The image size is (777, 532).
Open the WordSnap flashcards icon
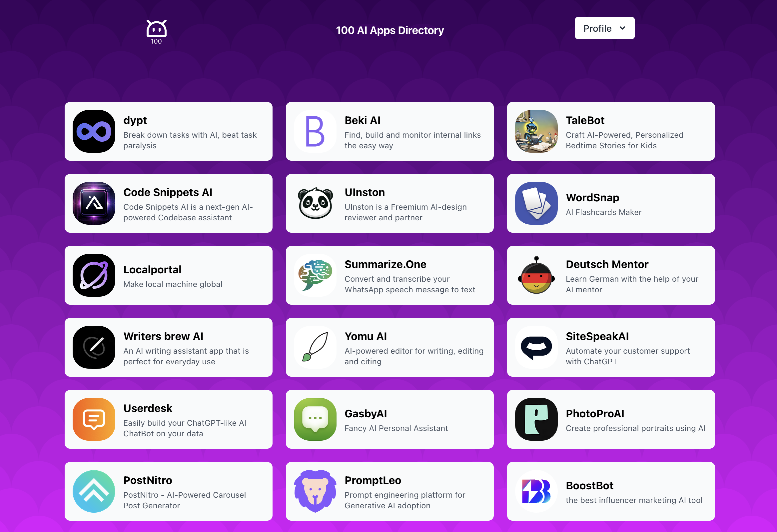coord(536,203)
